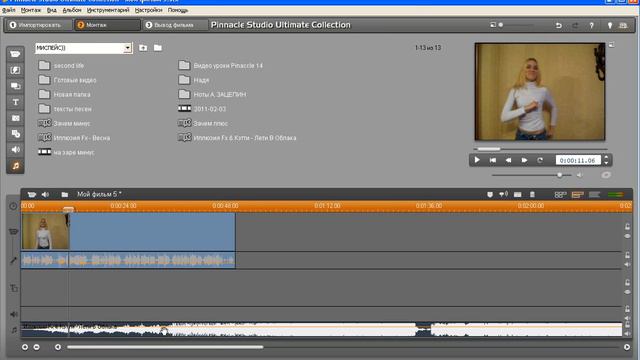The width and height of the screenshot is (640, 360).
Task: Open the Sound effects album section
Action: (16, 150)
